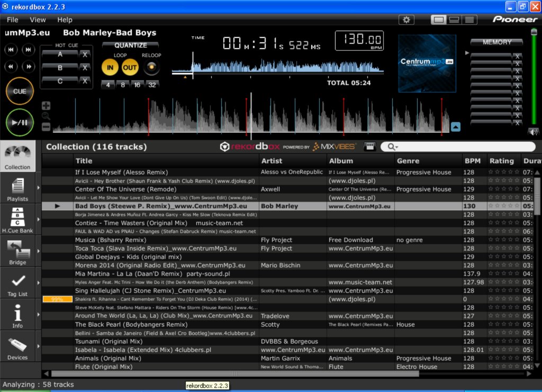Expand the Devices arrow
This screenshot has height=392, width=542.
pos(38,347)
